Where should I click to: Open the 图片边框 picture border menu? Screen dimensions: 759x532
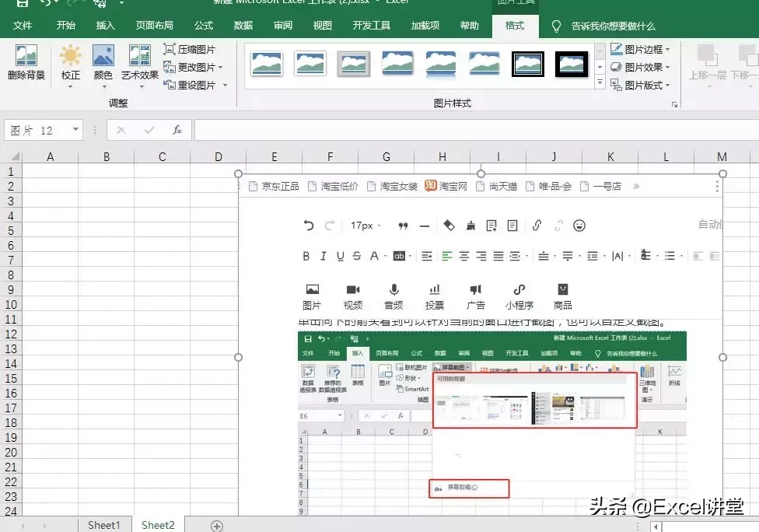pyautogui.click(x=642, y=48)
